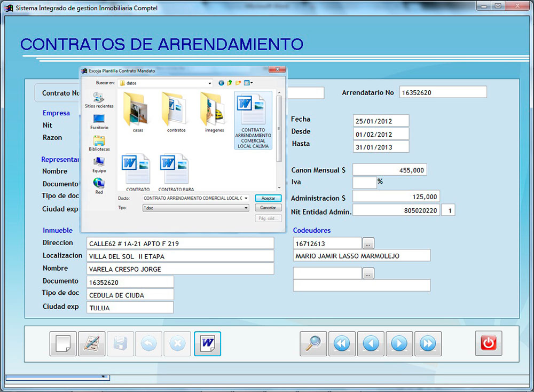Open Sitios recientes in dialog sidebar

click(x=99, y=100)
